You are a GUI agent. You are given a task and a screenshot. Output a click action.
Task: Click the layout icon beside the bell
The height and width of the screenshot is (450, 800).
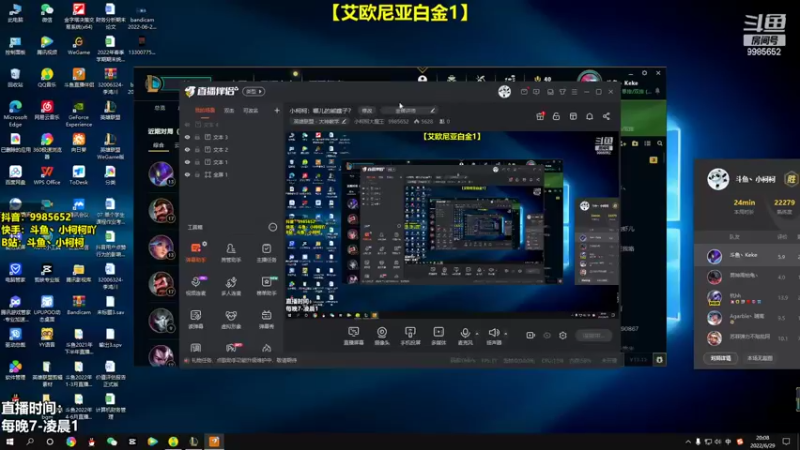pos(573,116)
